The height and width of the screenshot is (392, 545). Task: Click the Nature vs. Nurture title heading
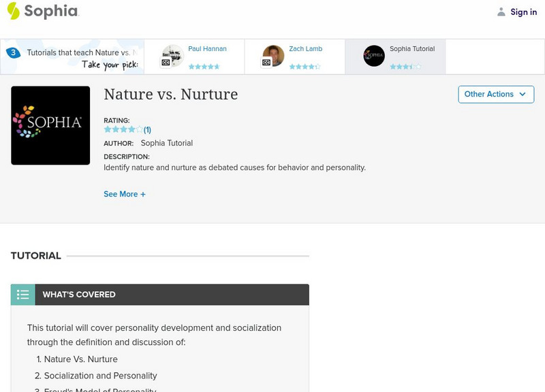(x=170, y=95)
